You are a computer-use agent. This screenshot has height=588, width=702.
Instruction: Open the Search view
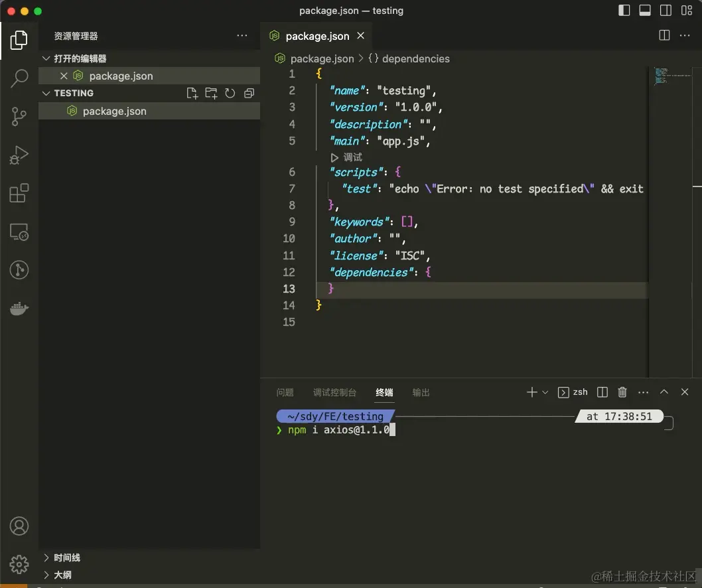click(x=19, y=78)
